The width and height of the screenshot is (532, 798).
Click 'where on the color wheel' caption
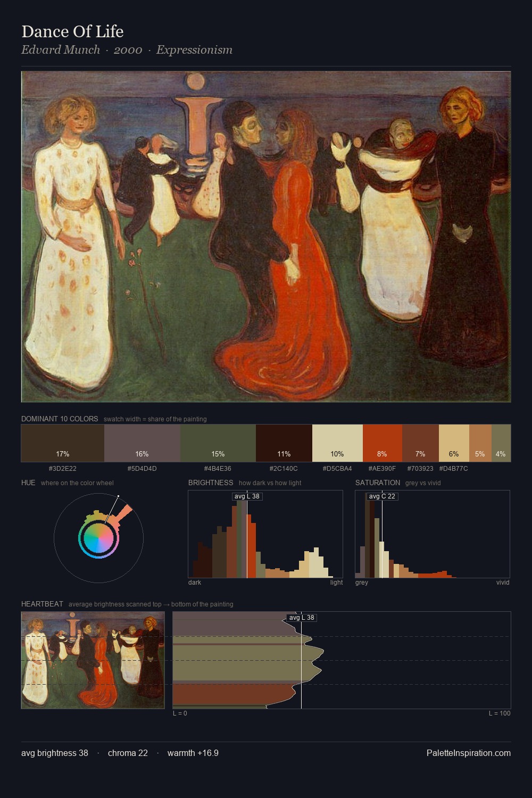[77, 483]
